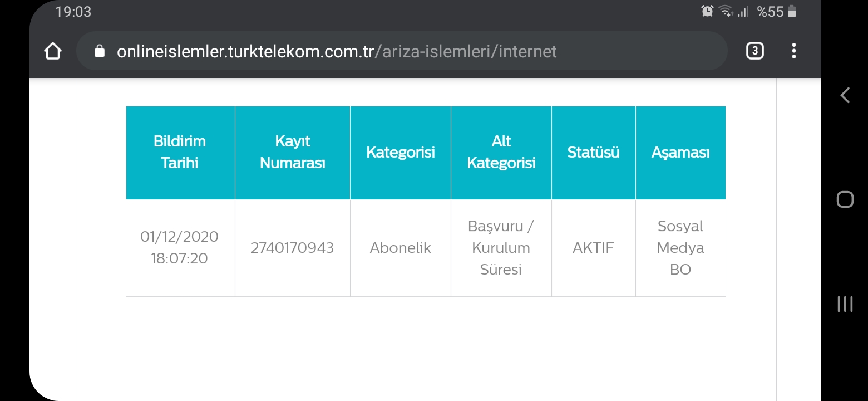The height and width of the screenshot is (401, 868).
Task: Tap the alarm icon in status bar
Action: [707, 11]
